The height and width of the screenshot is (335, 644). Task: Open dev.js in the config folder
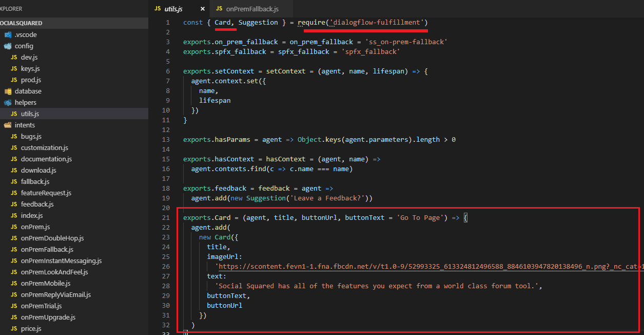[x=29, y=57]
